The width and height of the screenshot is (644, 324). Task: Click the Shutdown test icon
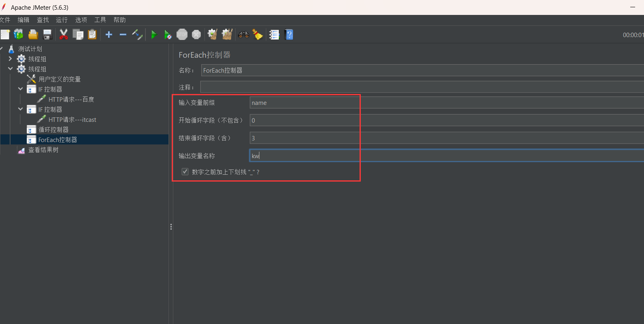coord(196,35)
